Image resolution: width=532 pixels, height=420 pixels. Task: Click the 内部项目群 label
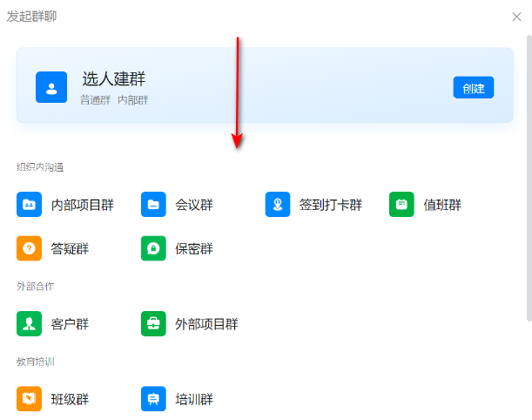[x=83, y=205]
